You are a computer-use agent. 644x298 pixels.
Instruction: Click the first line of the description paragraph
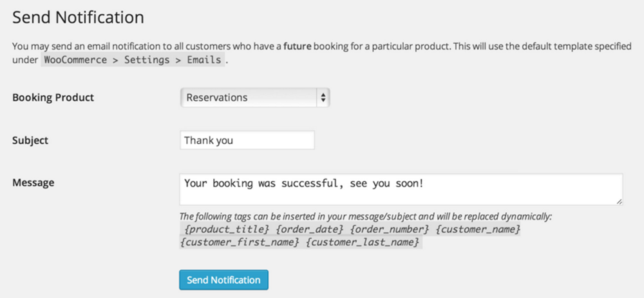[x=321, y=46]
